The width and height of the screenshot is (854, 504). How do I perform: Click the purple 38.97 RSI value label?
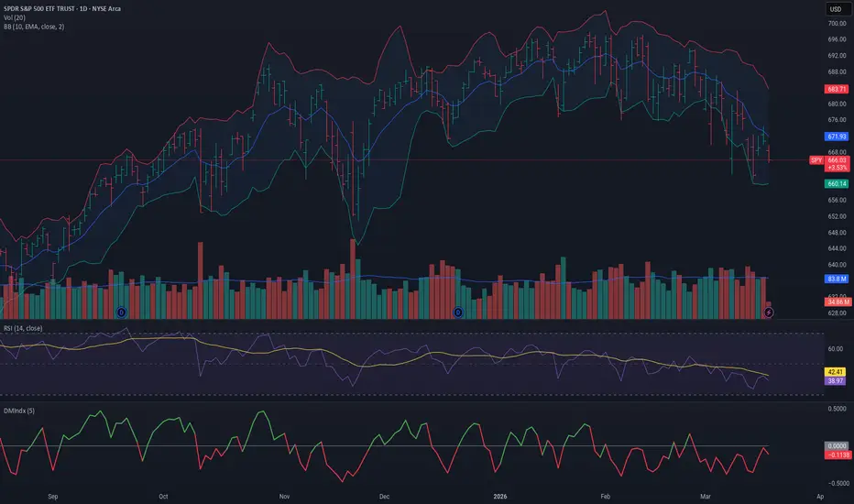(x=835, y=381)
